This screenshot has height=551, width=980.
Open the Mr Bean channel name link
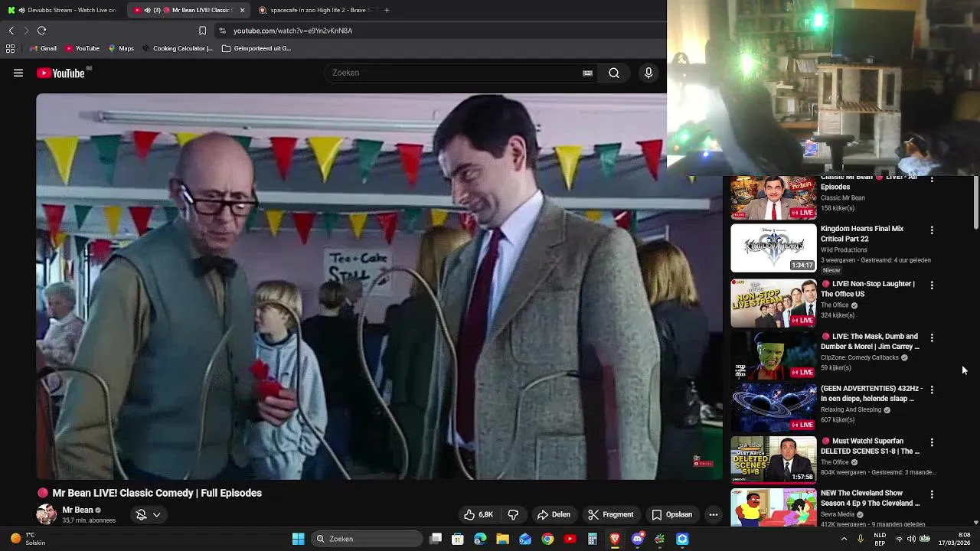(x=78, y=510)
